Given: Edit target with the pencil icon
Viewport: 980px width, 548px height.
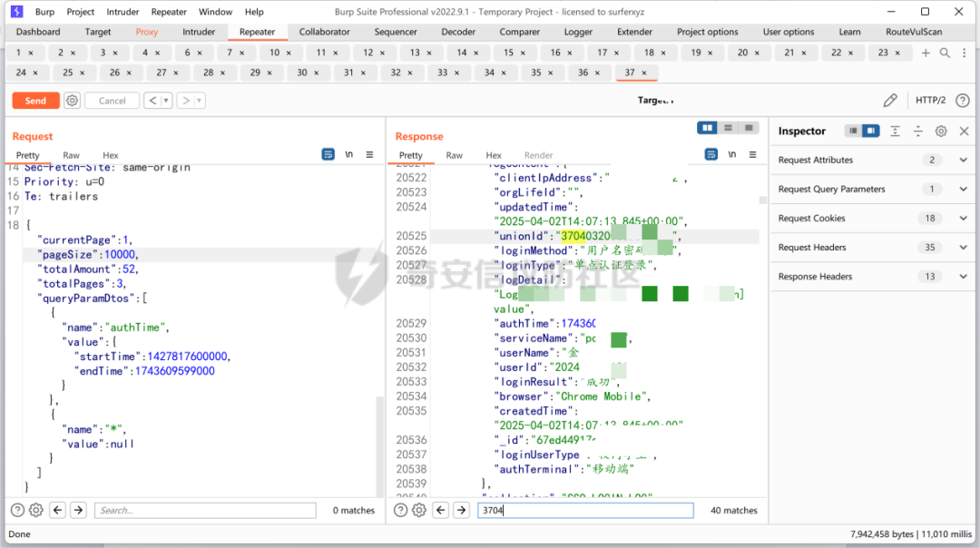Looking at the screenshot, I should [890, 100].
